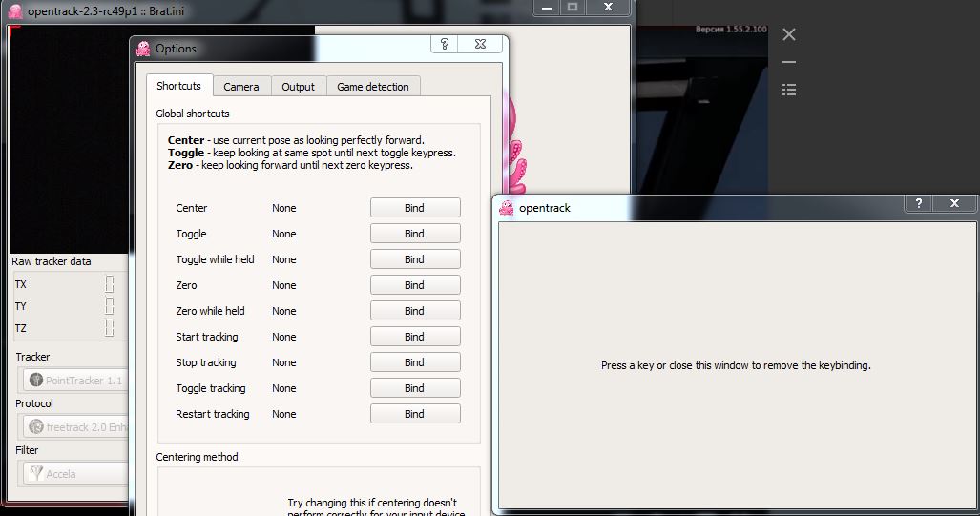Screen dimensions: 980x516
Task: Bind a key for Start tracking
Action: [415, 337]
